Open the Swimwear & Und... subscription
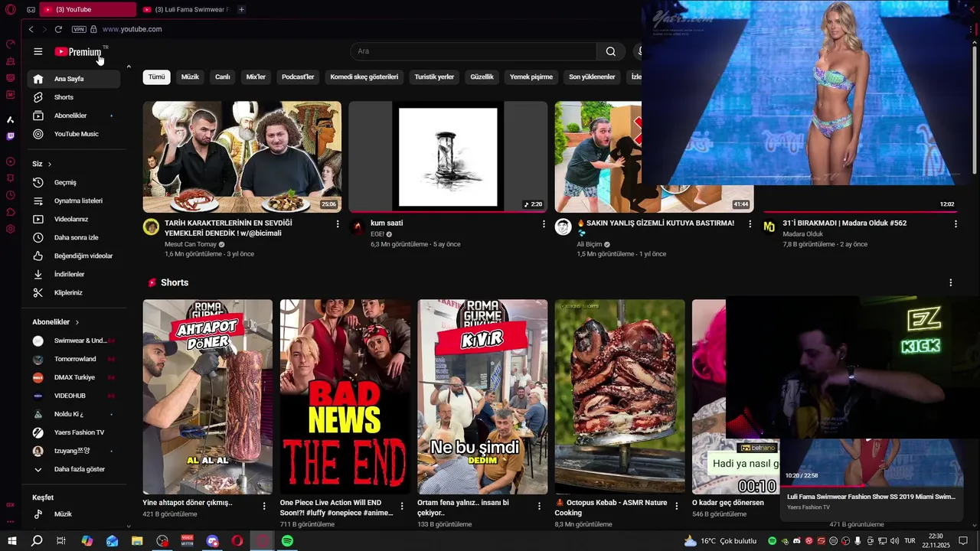Image resolution: width=980 pixels, height=551 pixels. tap(74, 341)
